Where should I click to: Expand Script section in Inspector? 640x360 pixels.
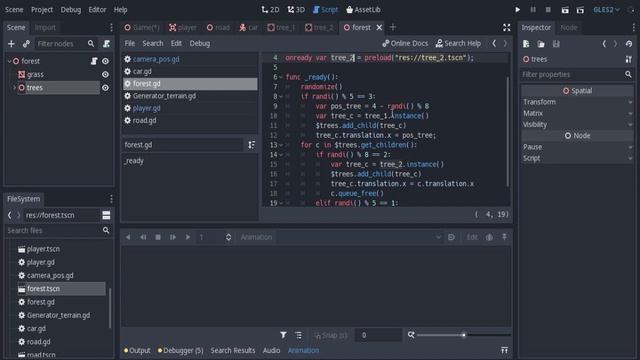[x=577, y=158]
